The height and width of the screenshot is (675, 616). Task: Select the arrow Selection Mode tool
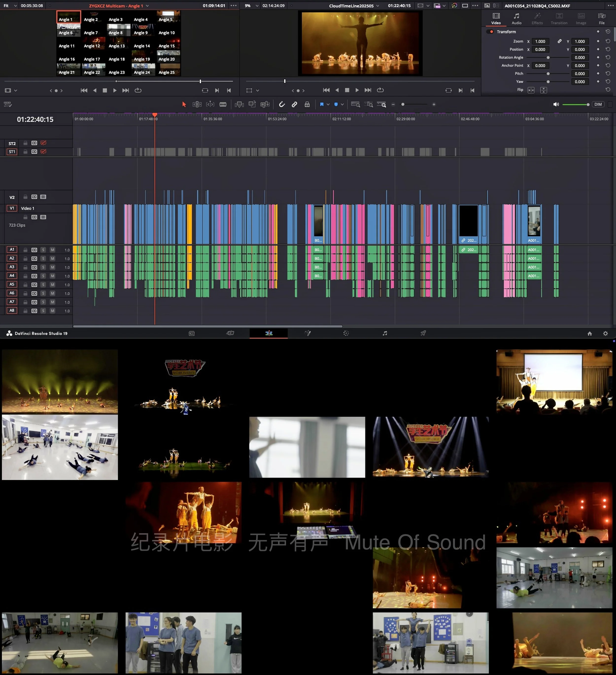[184, 105]
